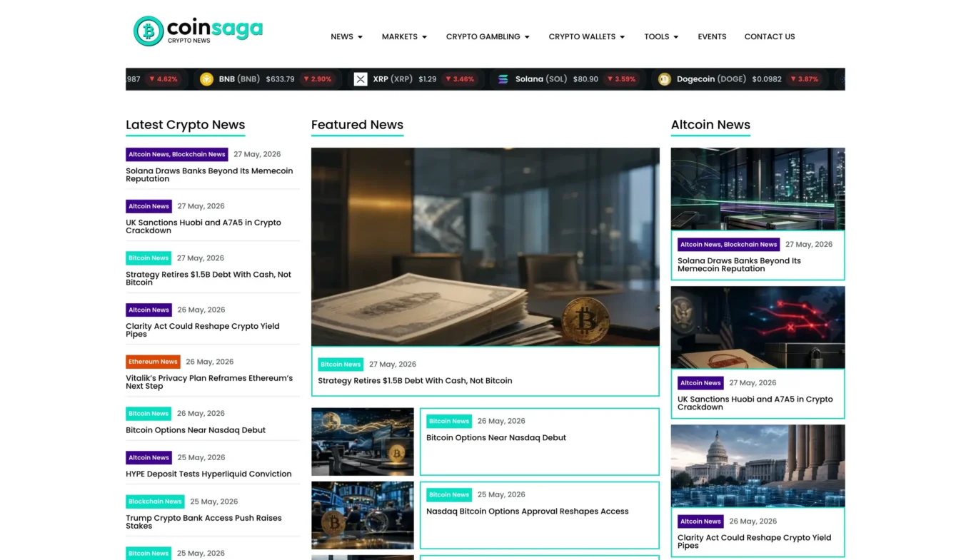Click Dogecoin price $0.0982 in ticker
The image size is (971, 560).
click(x=767, y=79)
